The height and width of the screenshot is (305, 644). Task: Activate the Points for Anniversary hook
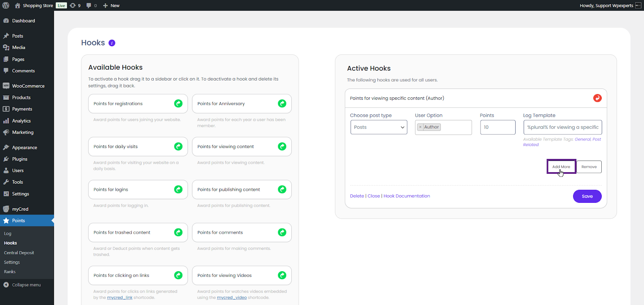point(282,104)
